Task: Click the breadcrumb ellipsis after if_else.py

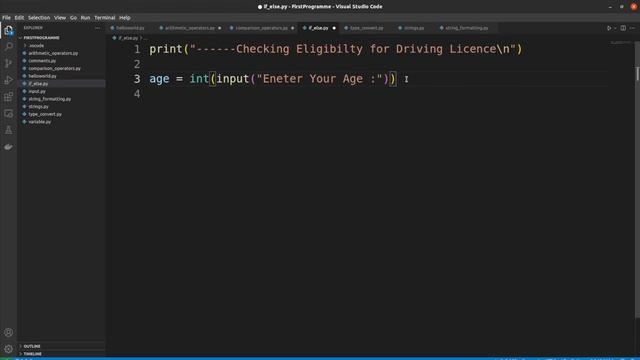Action: click(x=146, y=38)
